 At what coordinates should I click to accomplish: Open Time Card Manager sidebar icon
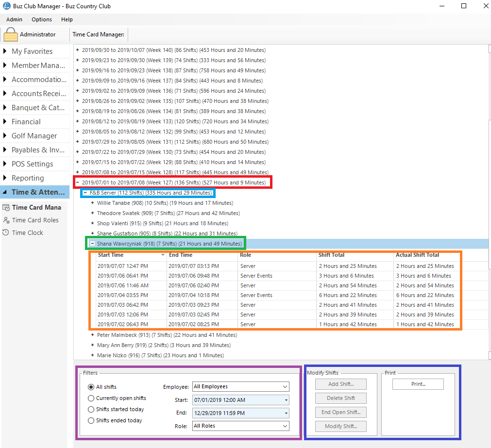(x=6, y=207)
